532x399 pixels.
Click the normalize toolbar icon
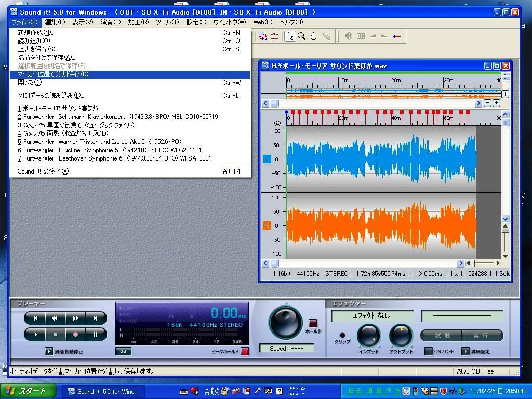(361, 36)
